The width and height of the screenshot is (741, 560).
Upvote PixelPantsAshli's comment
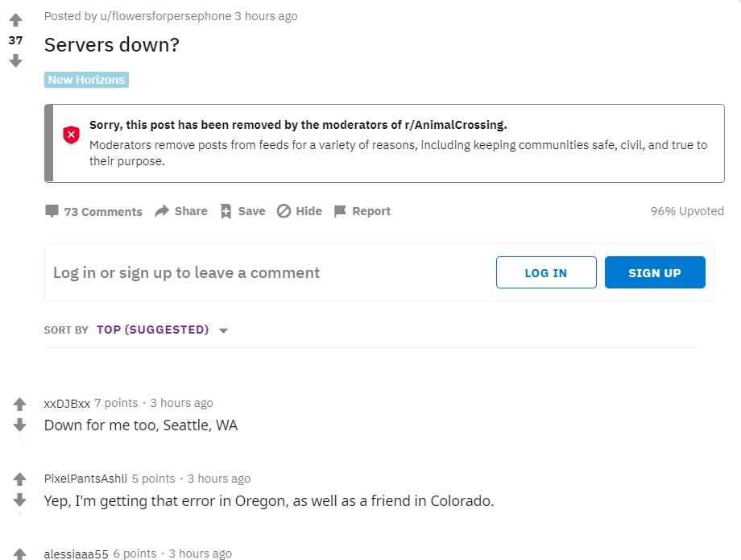(19, 479)
